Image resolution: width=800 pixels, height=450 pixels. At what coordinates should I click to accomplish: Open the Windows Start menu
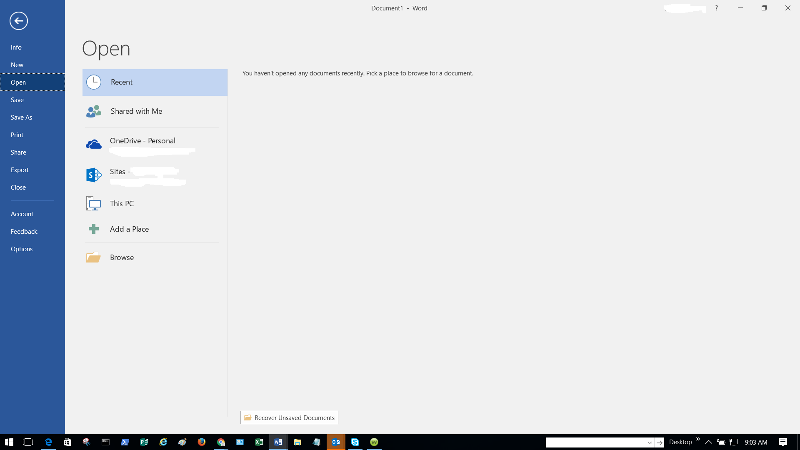point(9,442)
